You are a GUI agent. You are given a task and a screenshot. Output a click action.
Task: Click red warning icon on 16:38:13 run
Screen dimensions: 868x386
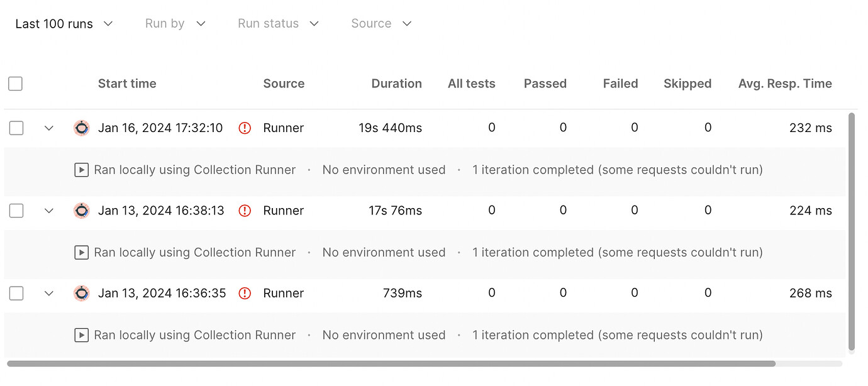click(x=245, y=211)
